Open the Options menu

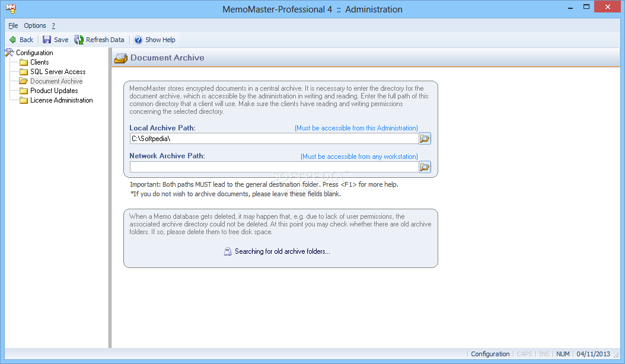pos(35,25)
